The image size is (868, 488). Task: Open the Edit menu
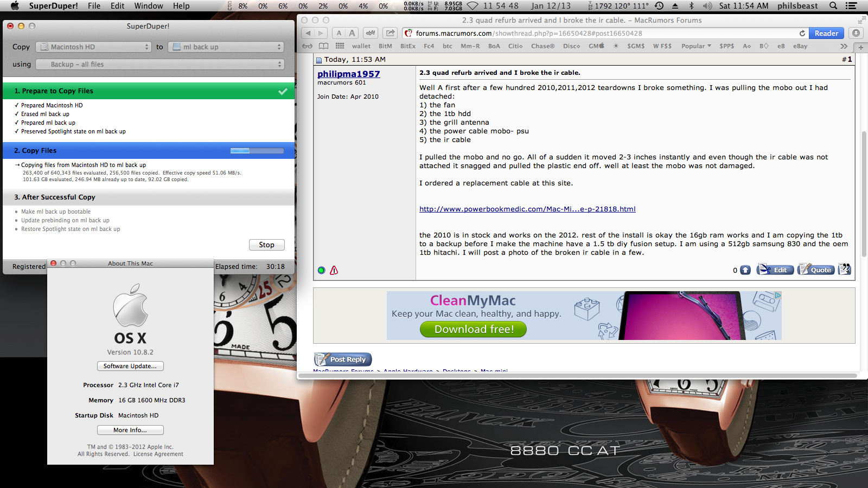coord(117,6)
